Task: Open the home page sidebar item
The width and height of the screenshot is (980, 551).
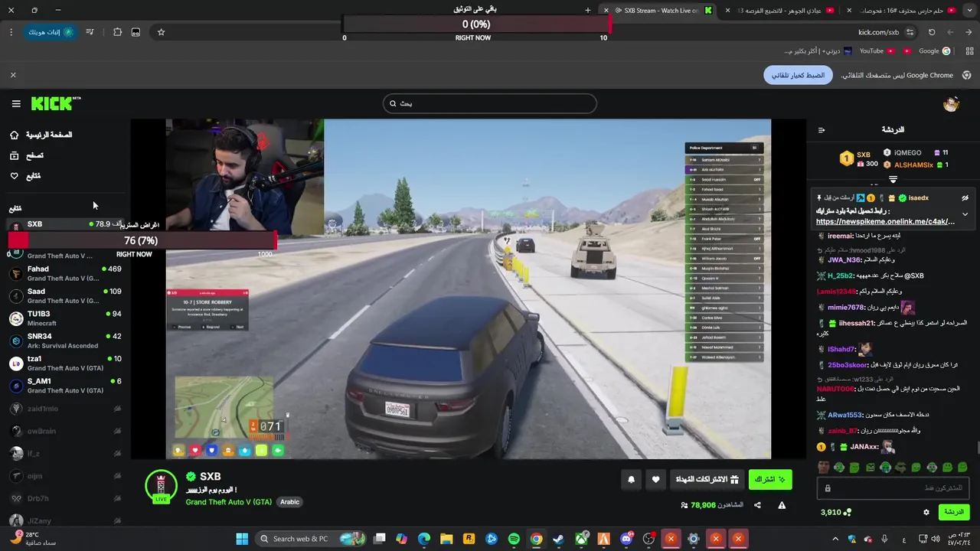Action: pyautogui.click(x=43, y=135)
